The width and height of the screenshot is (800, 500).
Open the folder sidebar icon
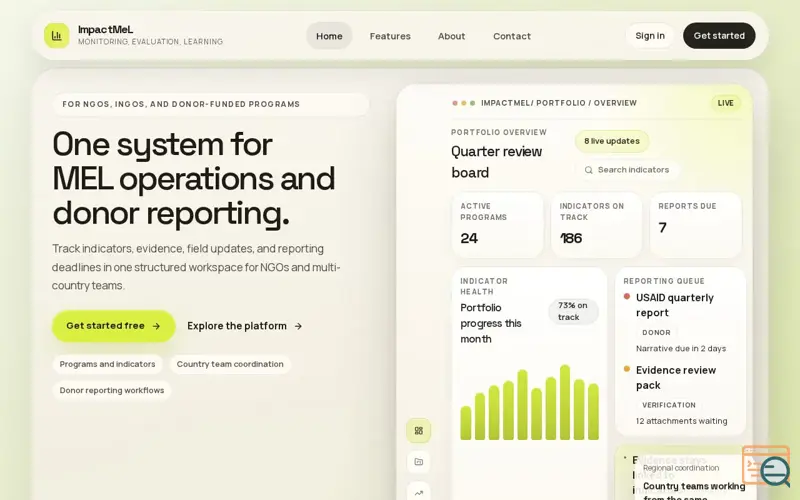(x=418, y=462)
